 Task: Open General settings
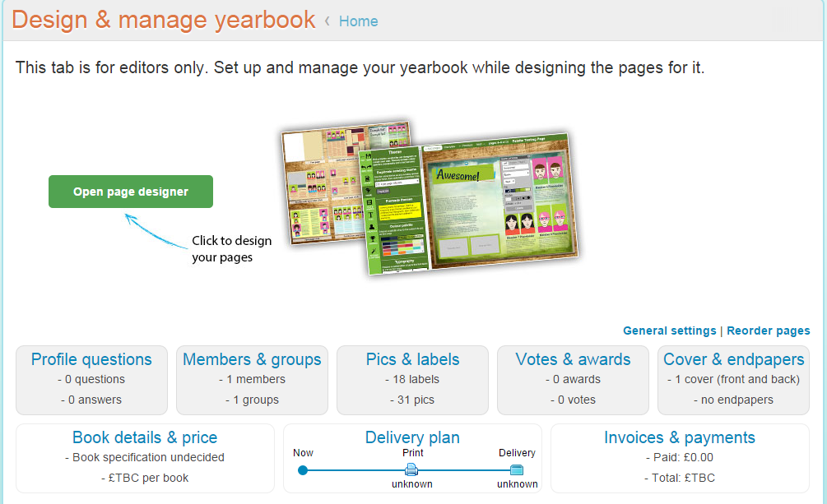669,331
